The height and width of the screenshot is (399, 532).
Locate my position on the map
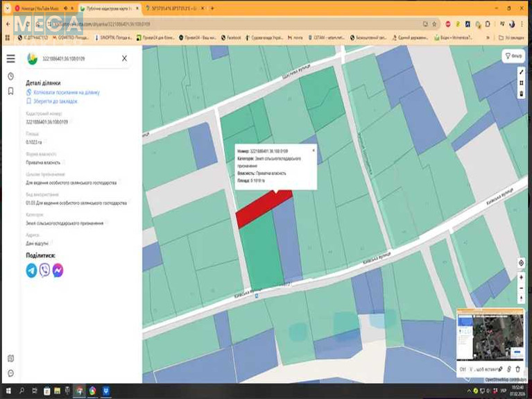click(522, 263)
